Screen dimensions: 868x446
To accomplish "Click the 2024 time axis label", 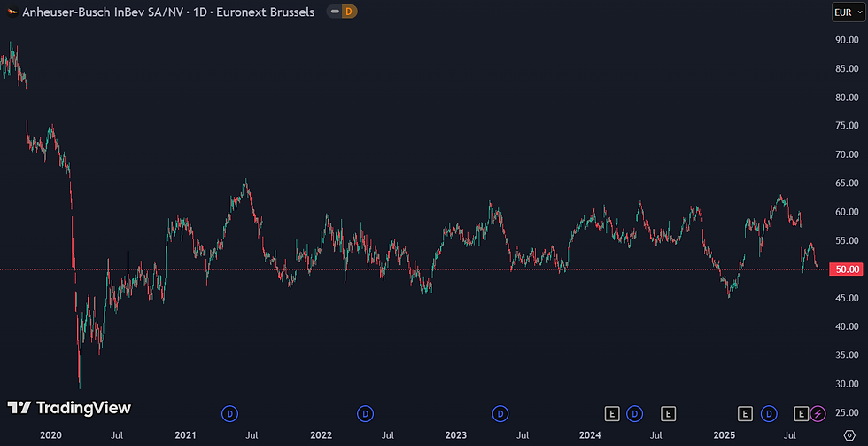I will [590, 435].
